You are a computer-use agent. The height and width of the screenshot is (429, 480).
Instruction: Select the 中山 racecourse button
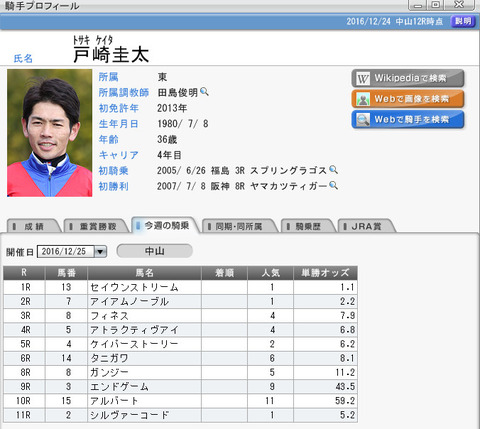coord(155,251)
